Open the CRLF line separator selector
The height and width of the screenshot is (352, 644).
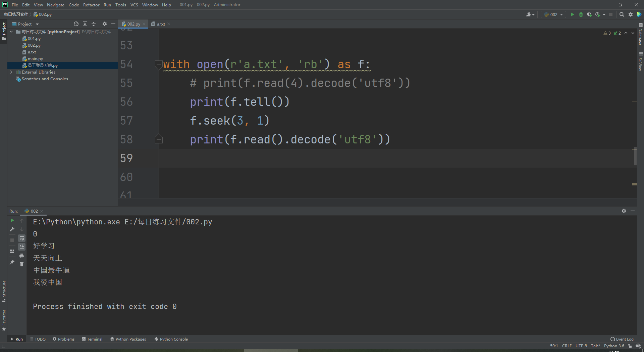(x=567, y=346)
